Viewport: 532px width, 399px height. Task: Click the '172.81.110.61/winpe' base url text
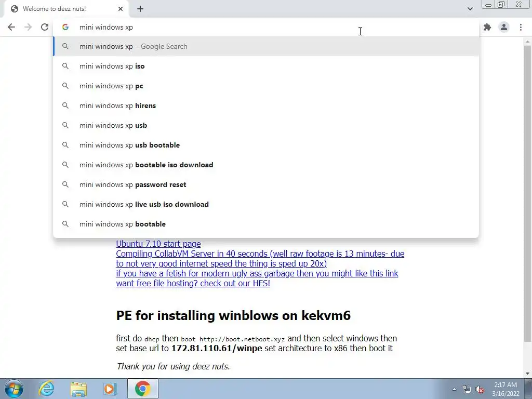tap(217, 349)
